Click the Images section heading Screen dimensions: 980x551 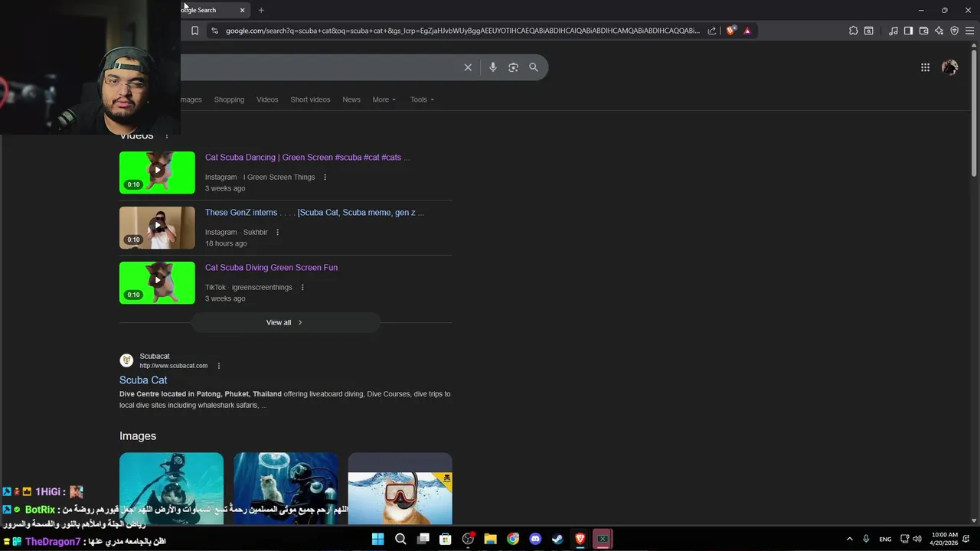138,435
